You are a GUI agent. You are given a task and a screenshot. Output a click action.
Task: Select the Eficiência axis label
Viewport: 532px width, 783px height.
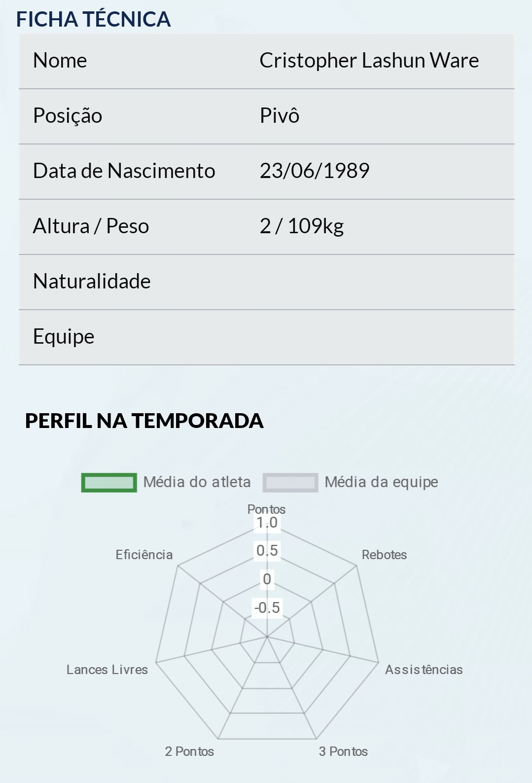point(144,555)
